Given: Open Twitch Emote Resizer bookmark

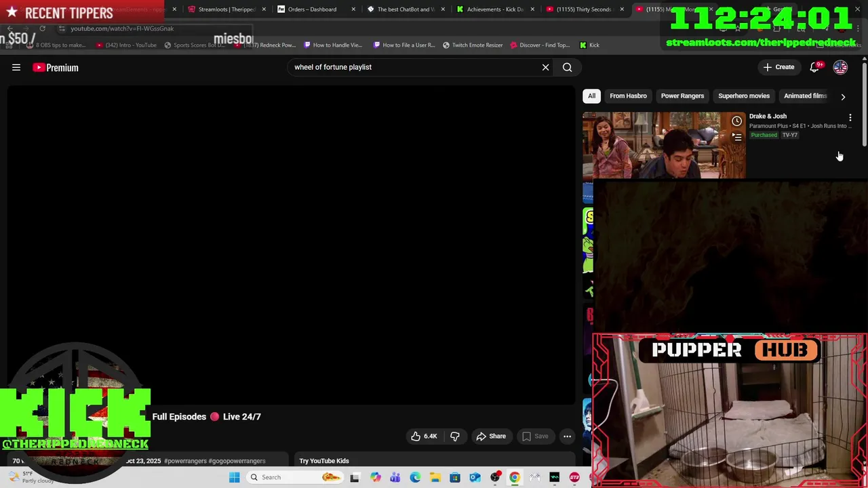Looking at the screenshot, I should click(x=473, y=45).
